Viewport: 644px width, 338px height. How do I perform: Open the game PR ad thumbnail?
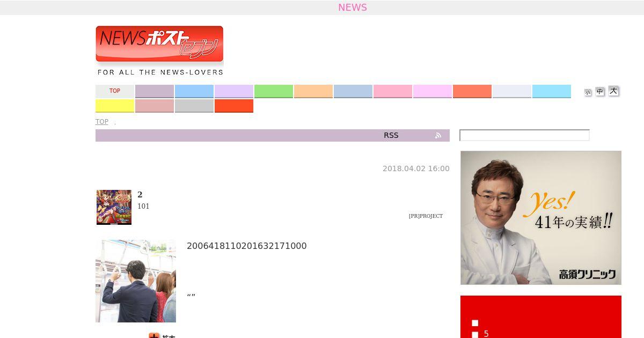pos(114,207)
